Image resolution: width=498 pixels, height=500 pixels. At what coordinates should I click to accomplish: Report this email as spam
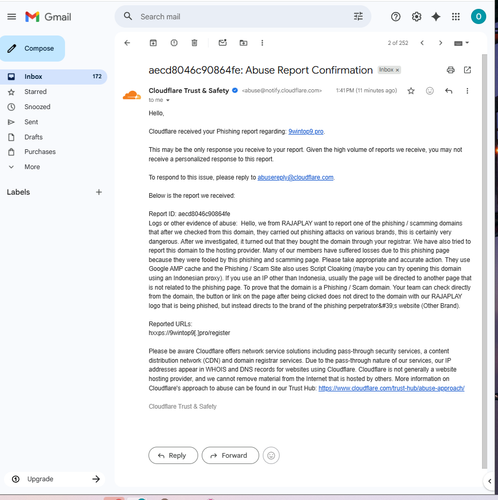click(174, 43)
